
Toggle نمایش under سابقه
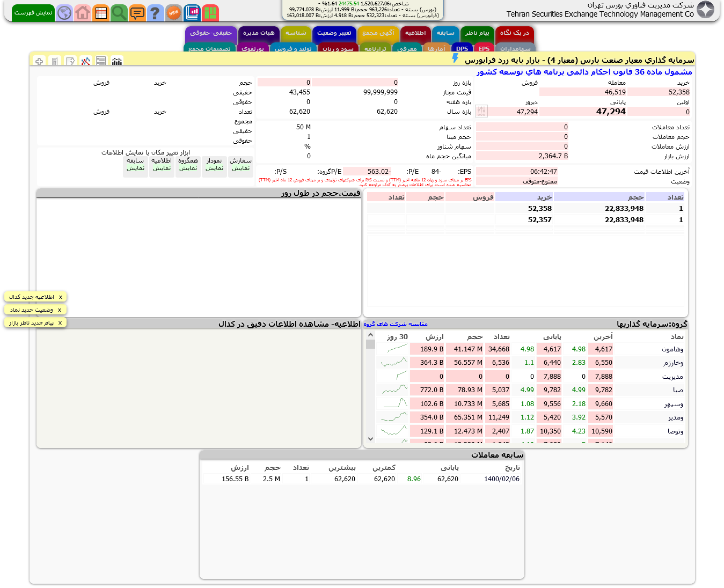[135, 168]
